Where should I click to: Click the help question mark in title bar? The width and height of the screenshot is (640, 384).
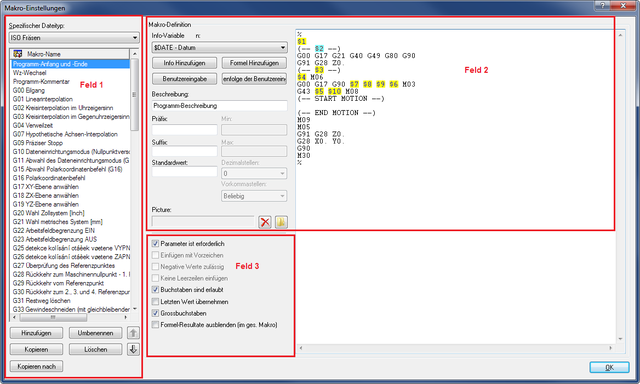coord(602,5)
